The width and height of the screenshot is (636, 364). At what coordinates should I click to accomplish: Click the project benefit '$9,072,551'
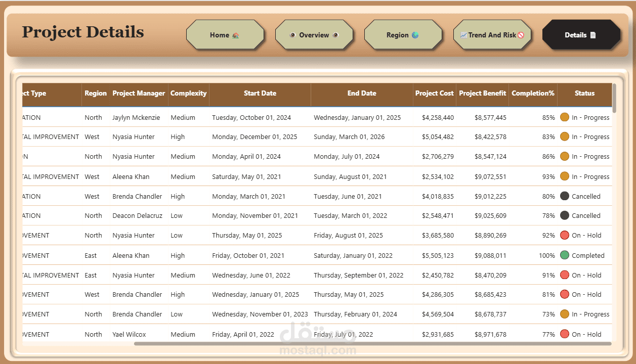pos(490,176)
